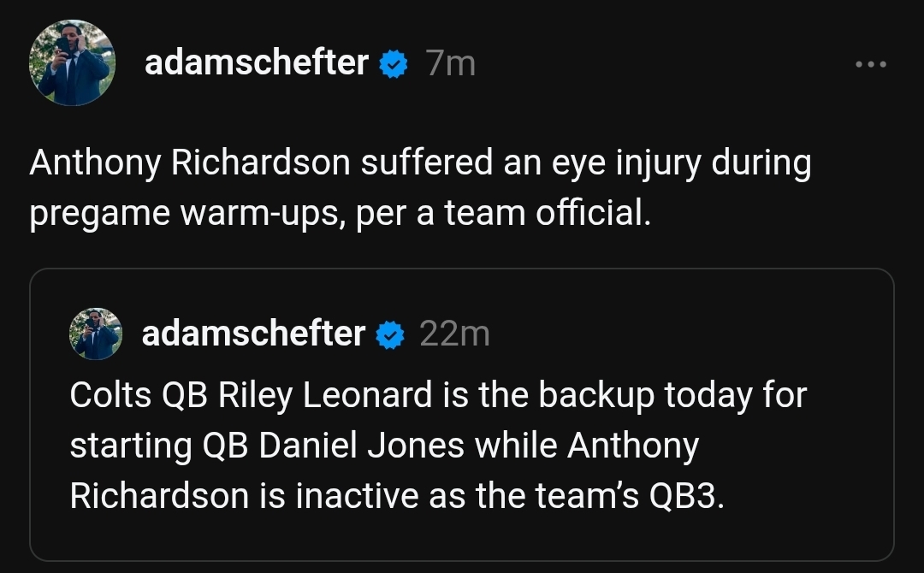The height and width of the screenshot is (573, 924).
Task: Click the 7m timestamp
Action: (451, 63)
